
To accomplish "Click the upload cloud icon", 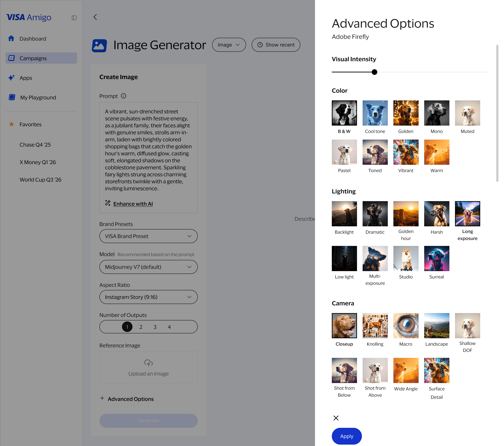I will click(x=148, y=363).
